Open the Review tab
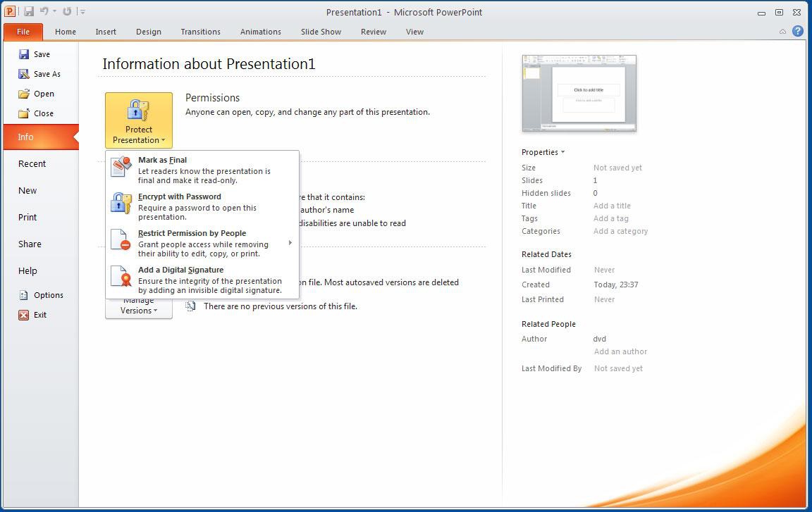Image resolution: width=812 pixels, height=512 pixels. tap(374, 32)
